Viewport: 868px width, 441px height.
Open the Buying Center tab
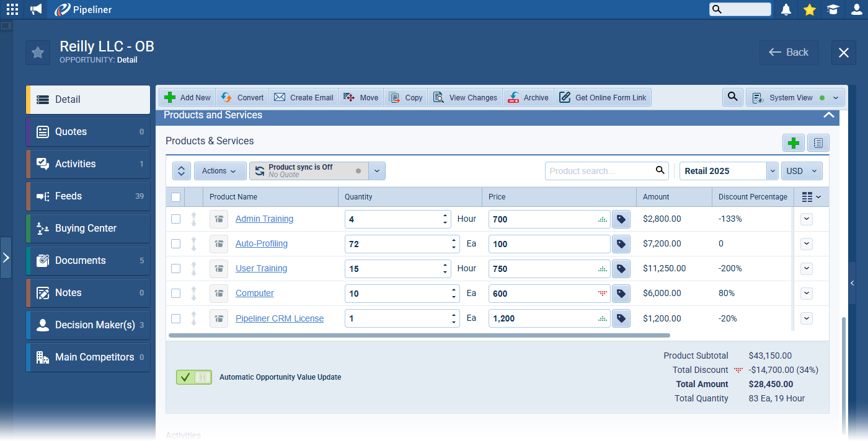(88, 229)
